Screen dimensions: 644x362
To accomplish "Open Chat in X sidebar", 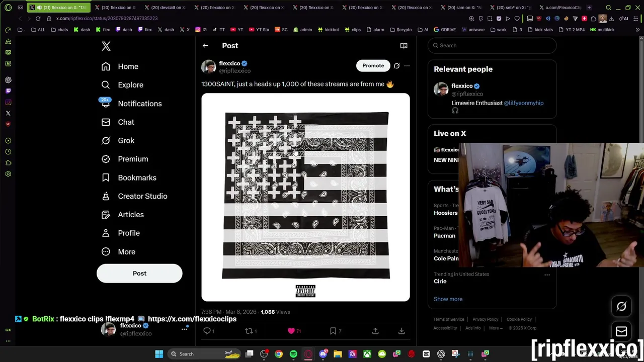I will 118,122.
